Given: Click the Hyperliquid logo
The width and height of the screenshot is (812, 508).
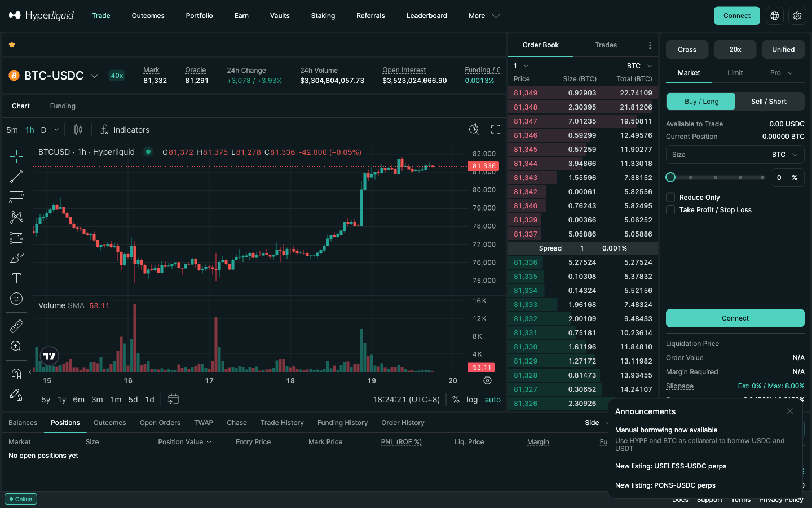Looking at the screenshot, I should 41,15.
